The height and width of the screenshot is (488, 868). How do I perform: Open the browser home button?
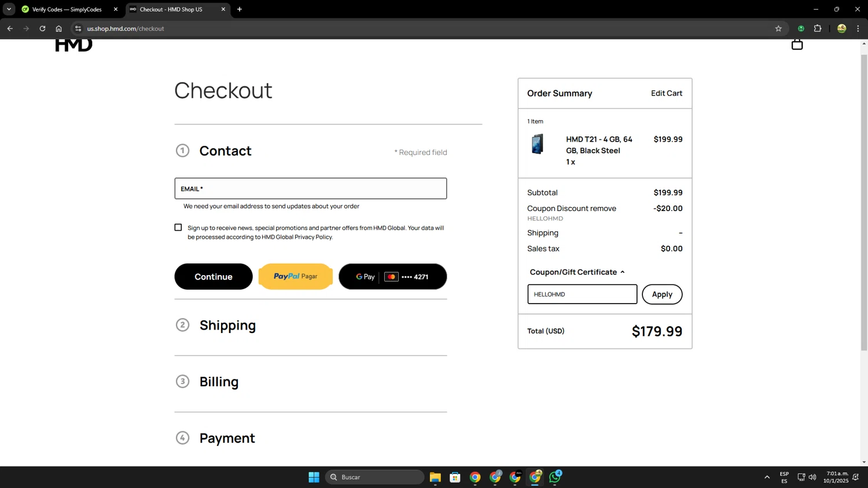[x=58, y=28]
